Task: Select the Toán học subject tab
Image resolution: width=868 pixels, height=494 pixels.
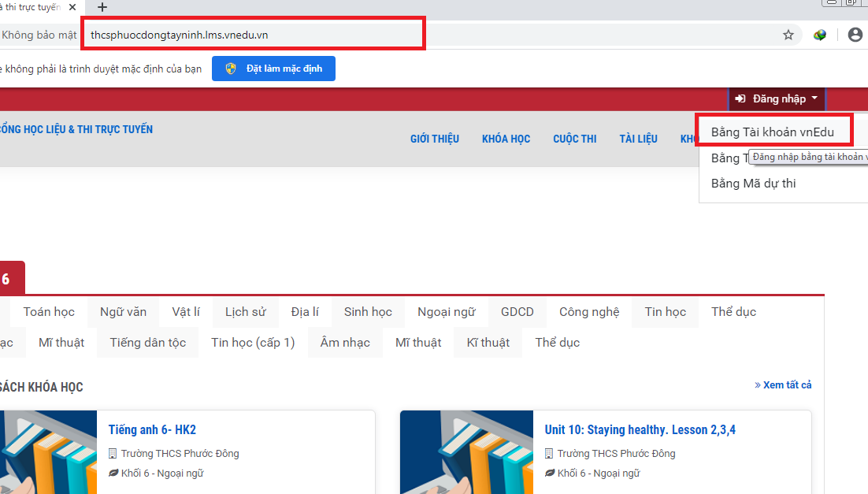Action: point(49,312)
